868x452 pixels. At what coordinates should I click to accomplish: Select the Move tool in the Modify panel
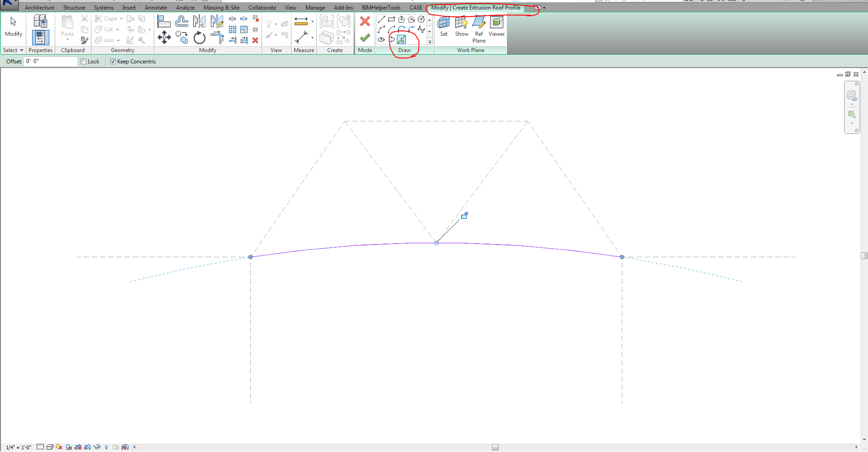[x=164, y=38]
